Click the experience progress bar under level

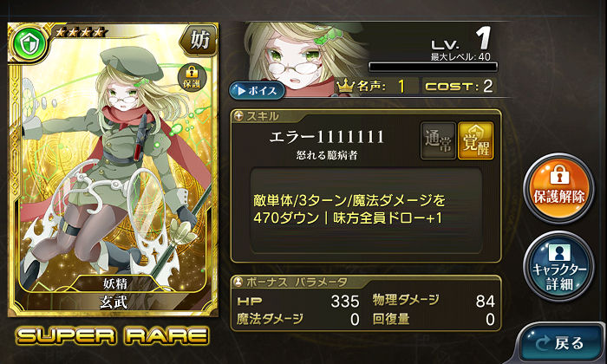(x=433, y=67)
